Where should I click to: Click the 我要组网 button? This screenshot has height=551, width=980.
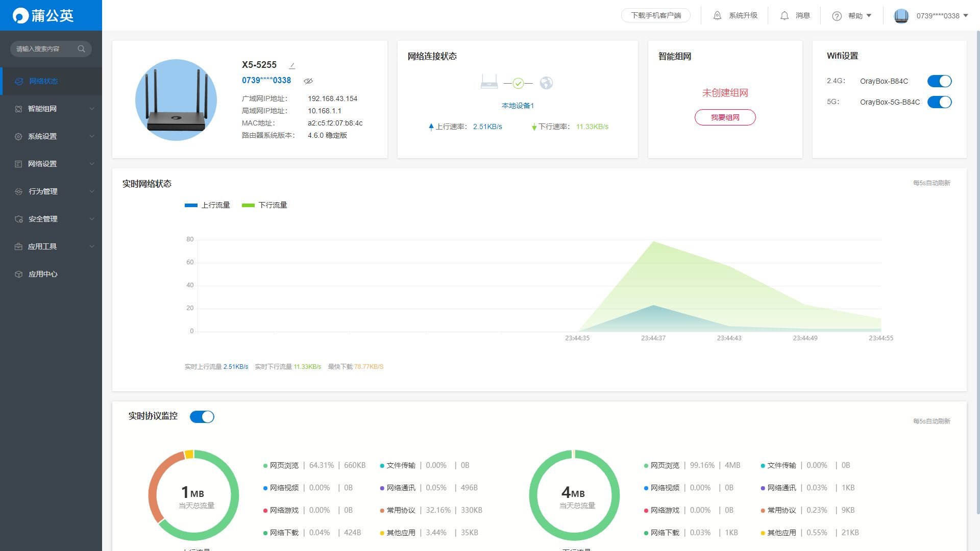tap(725, 117)
